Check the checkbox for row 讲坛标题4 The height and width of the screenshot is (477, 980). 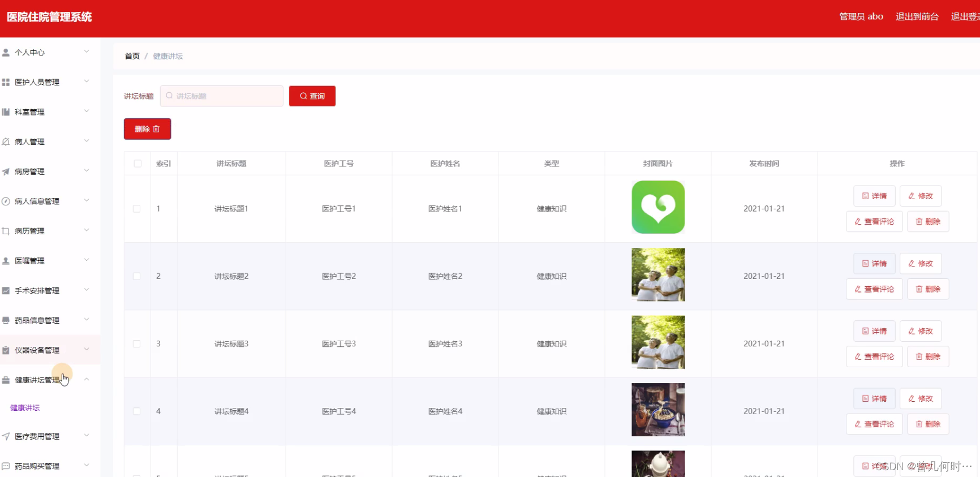(136, 411)
